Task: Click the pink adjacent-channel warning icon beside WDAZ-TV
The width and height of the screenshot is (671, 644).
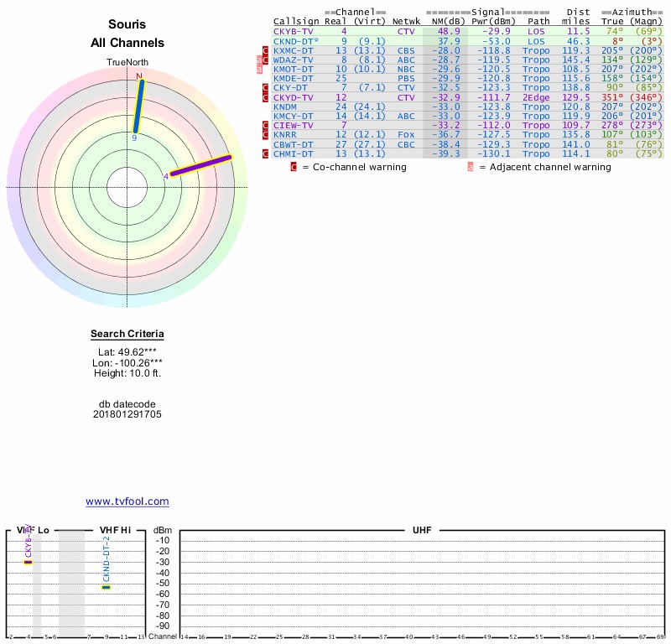Action: 259,60
